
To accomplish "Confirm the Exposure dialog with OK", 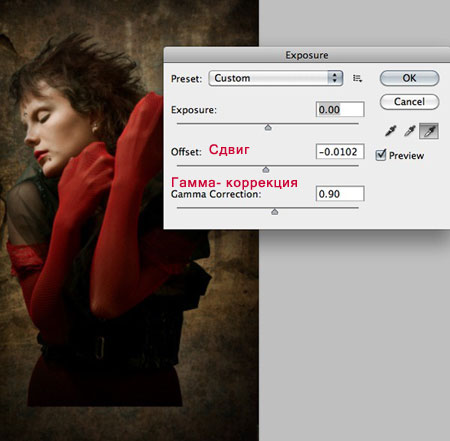I will pos(409,78).
